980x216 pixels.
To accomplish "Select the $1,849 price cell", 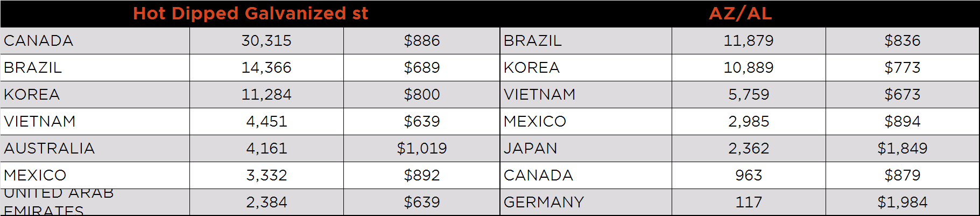I will coord(903,148).
